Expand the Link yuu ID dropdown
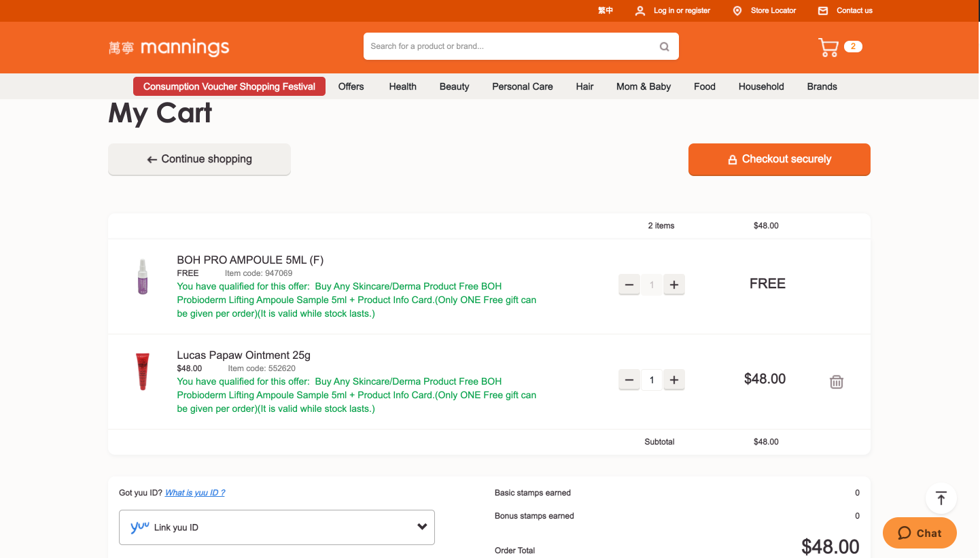The height and width of the screenshot is (558, 980). [x=277, y=527]
